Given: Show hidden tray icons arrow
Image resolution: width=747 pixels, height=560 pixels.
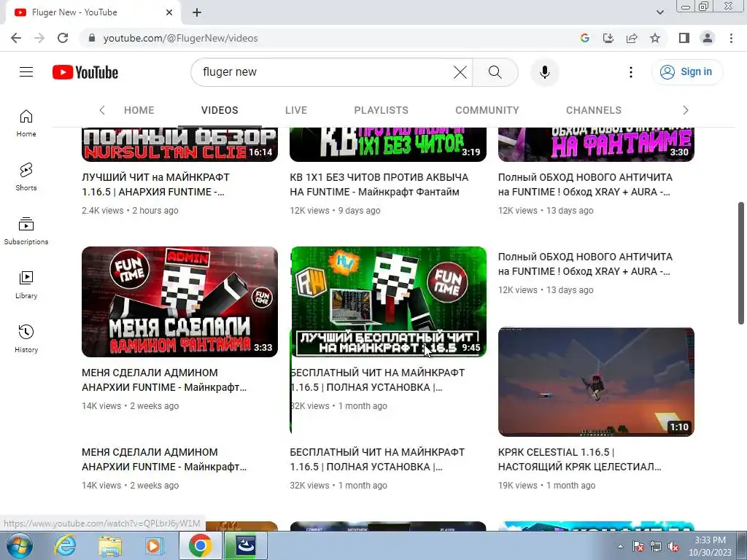Looking at the screenshot, I should point(620,546).
